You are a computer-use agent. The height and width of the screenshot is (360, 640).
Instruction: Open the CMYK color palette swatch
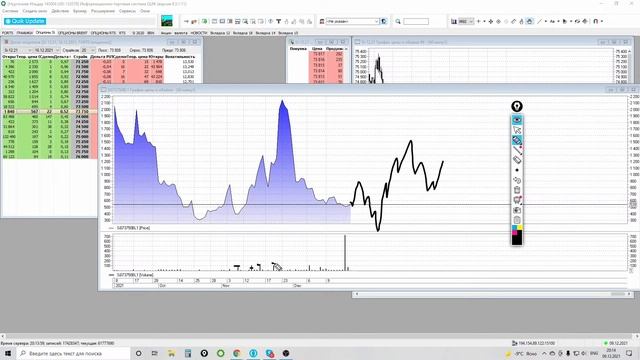pyautogui.click(x=517, y=230)
